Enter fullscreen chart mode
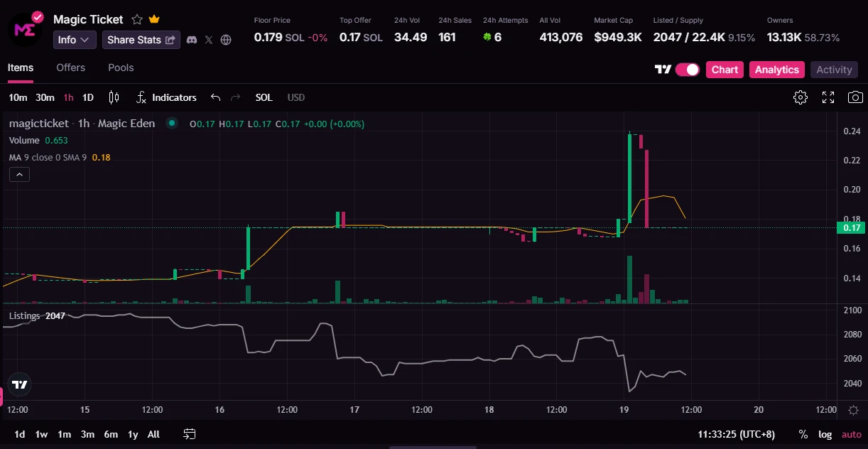Viewport: 868px width, 449px height. pyautogui.click(x=828, y=97)
